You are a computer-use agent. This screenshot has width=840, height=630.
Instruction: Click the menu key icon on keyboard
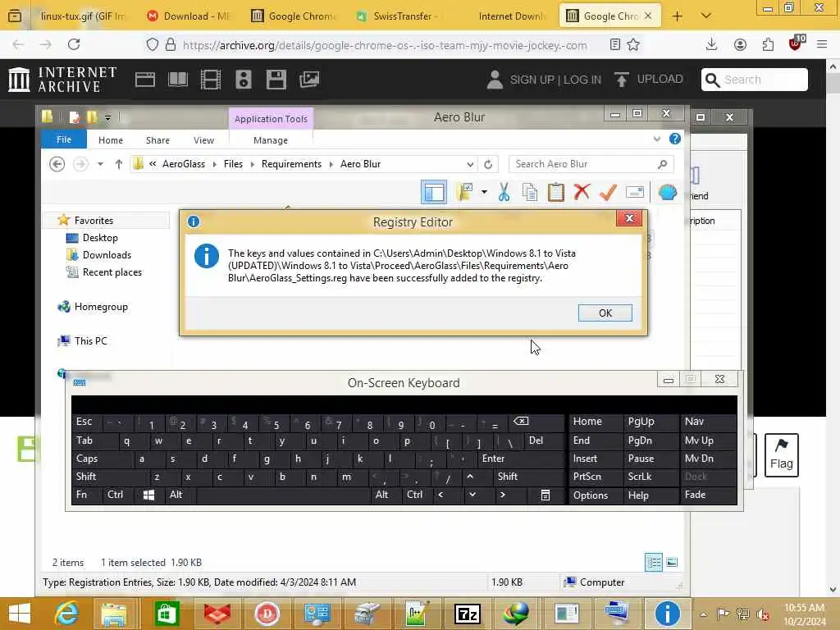545,495
